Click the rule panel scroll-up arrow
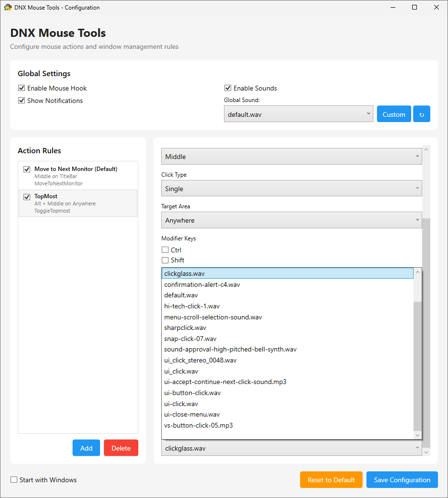Viewport: 448px width, 498px height. [x=426, y=149]
